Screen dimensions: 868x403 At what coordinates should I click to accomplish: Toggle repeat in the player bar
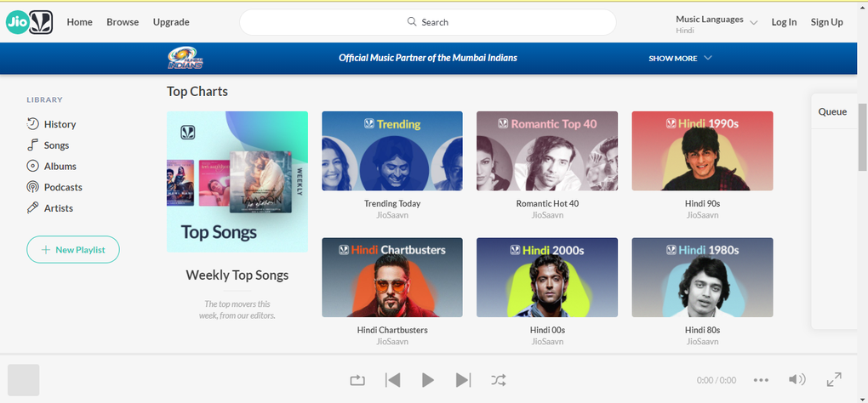pos(357,380)
